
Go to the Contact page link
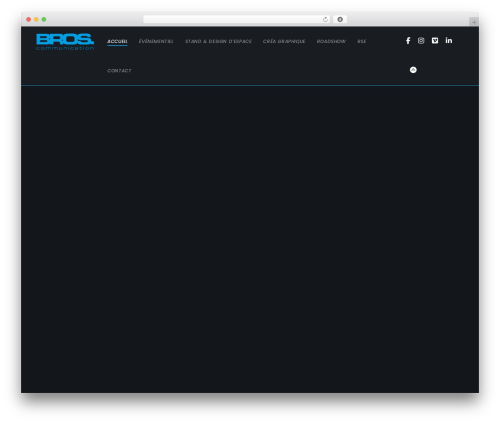point(119,71)
